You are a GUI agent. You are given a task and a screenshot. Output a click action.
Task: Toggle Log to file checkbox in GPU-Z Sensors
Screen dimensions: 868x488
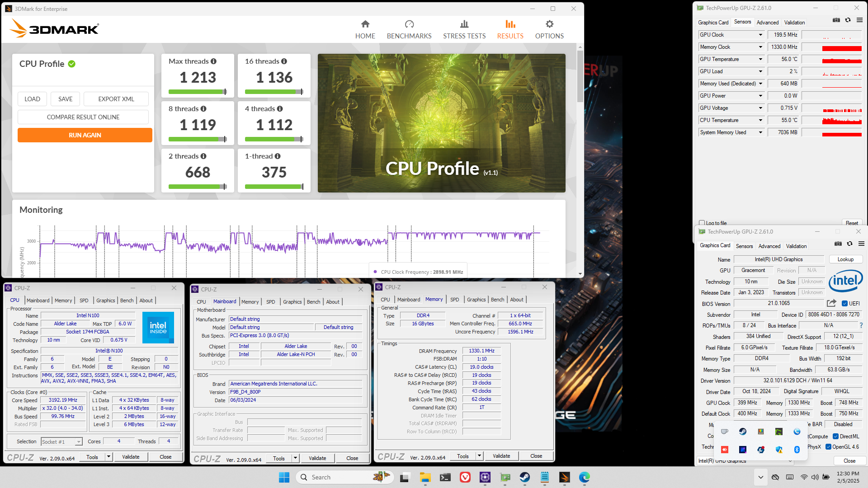click(702, 223)
